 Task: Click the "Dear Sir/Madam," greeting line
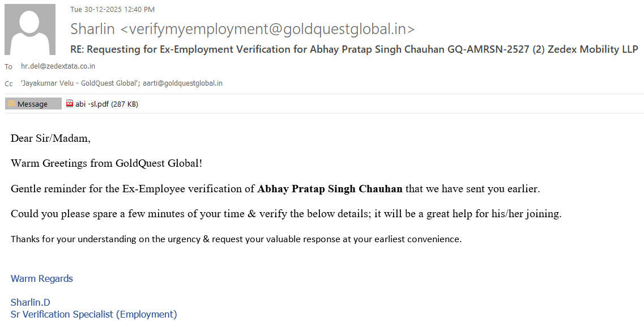coord(50,138)
